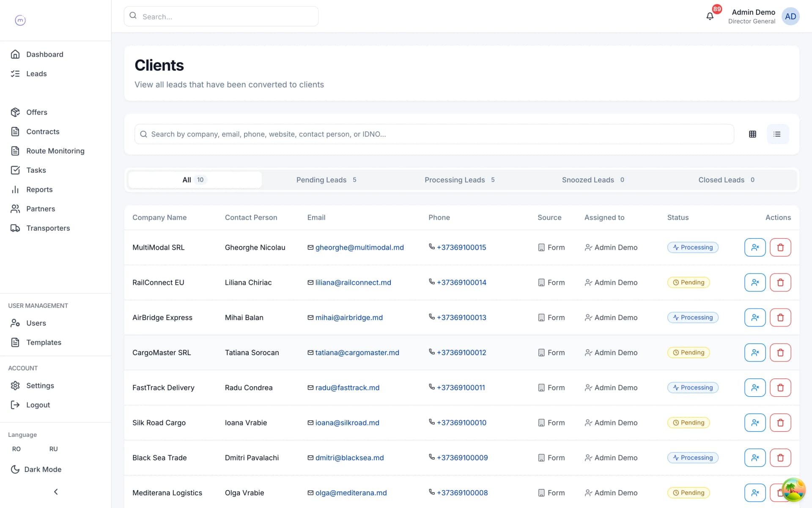Unassign user action for MultiModal SRL

[755, 247]
